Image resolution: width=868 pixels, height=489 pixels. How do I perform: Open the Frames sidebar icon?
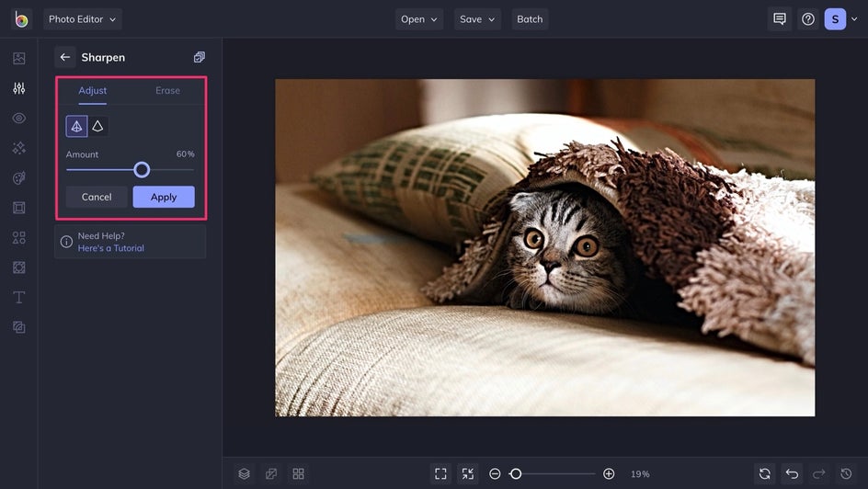[x=18, y=208]
